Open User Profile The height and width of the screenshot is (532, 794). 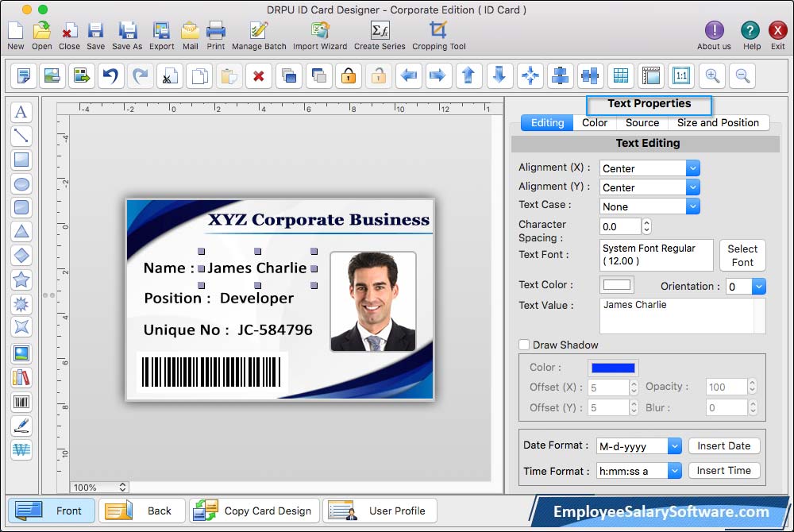click(380, 511)
